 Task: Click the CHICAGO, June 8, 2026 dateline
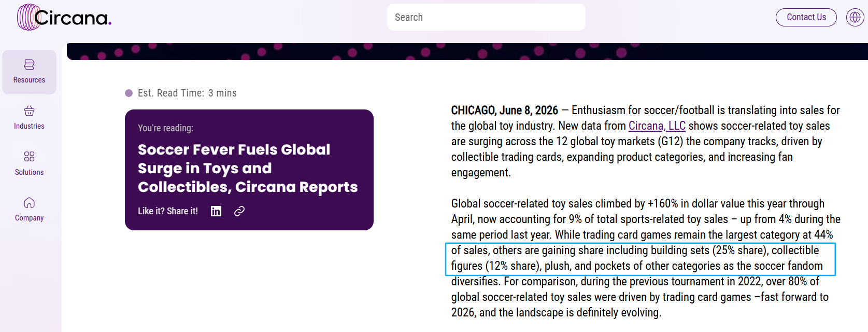point(504,110)
